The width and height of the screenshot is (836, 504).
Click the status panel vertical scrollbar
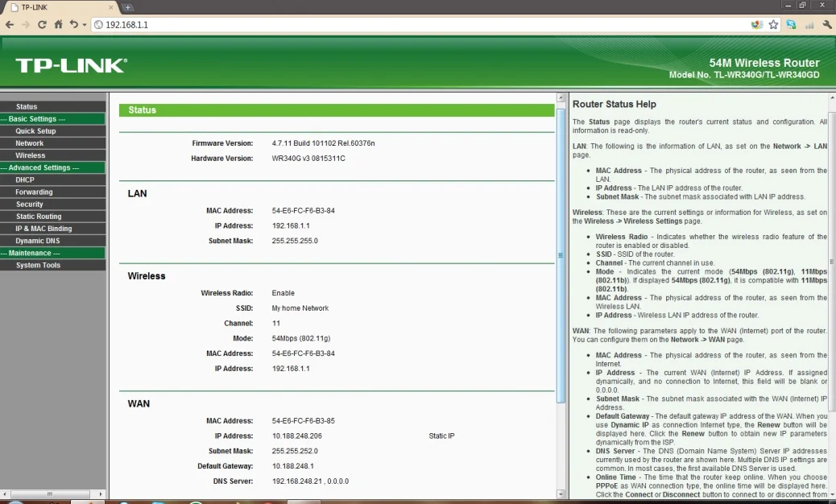[561, 255]
